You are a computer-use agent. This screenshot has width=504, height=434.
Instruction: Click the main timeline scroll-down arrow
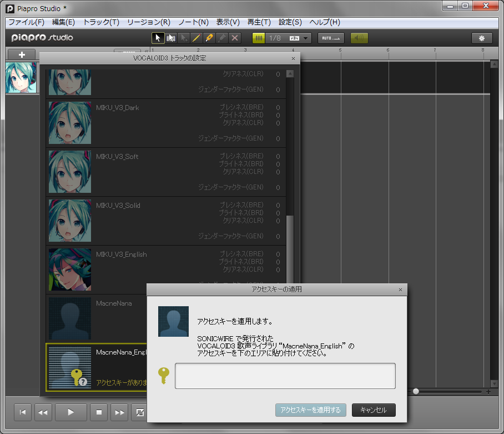495,384
